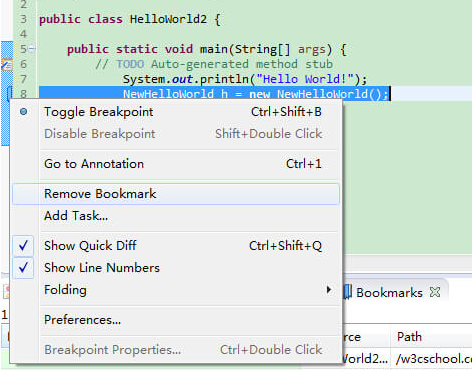Click the TODO comment line
This screenshot has height=370, width=472.
[x=214, y=64]
